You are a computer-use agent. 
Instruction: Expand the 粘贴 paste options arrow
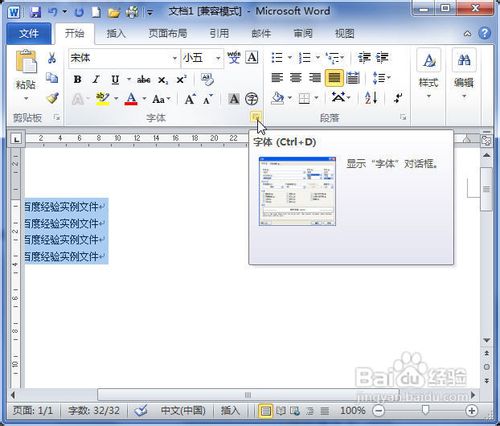pos(26,99)
